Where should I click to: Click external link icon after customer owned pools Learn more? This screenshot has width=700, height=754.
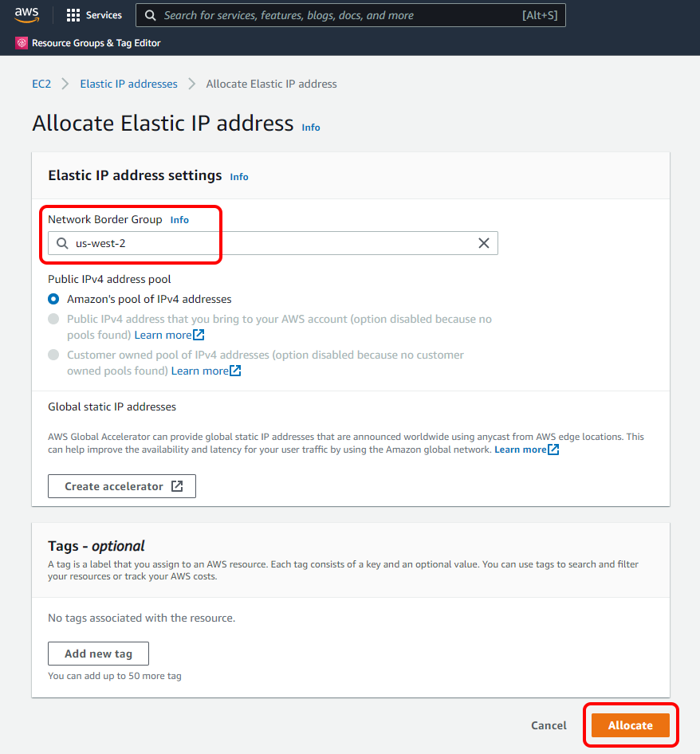pos(235,371)
